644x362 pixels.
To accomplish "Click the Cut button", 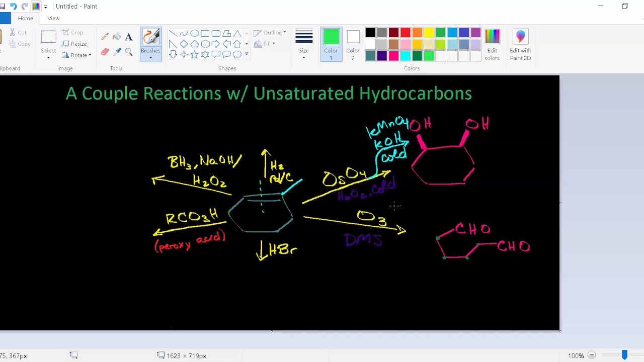I will (x=18, y=33).
